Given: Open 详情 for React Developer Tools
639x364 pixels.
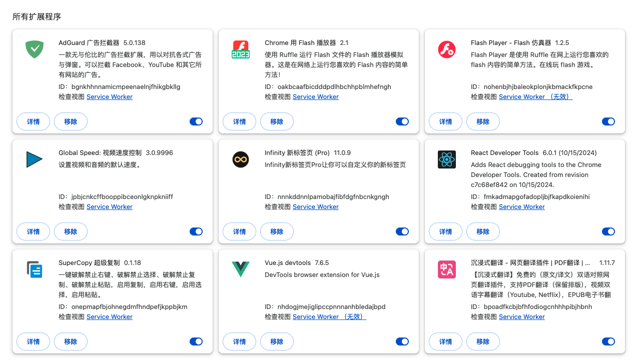Looking at the screenshot, I should (446, 231).
